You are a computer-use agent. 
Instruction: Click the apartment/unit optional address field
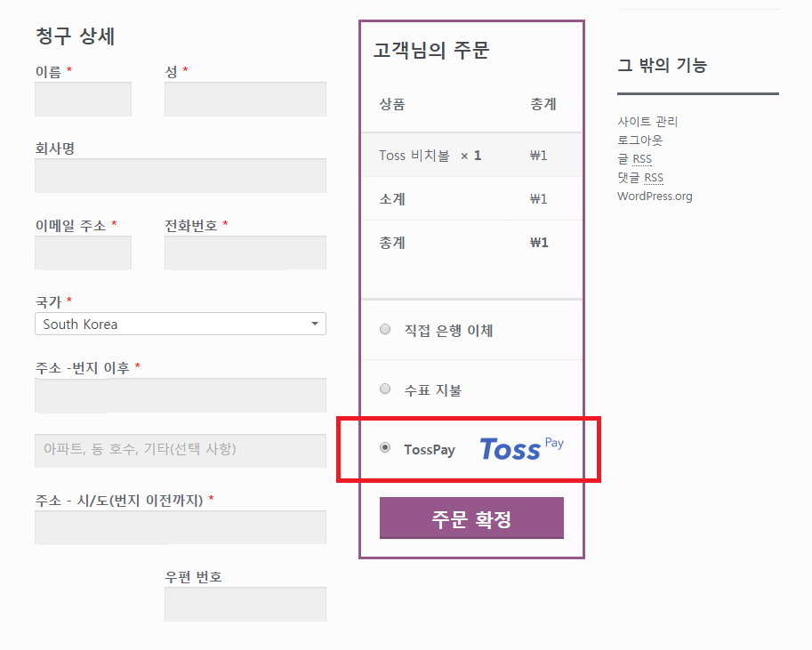(181, 450)
